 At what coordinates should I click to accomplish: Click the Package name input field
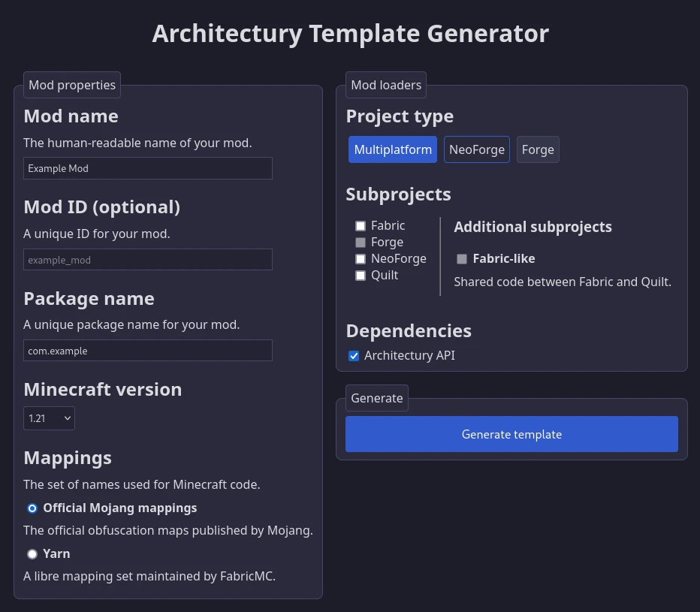point(148,351)
